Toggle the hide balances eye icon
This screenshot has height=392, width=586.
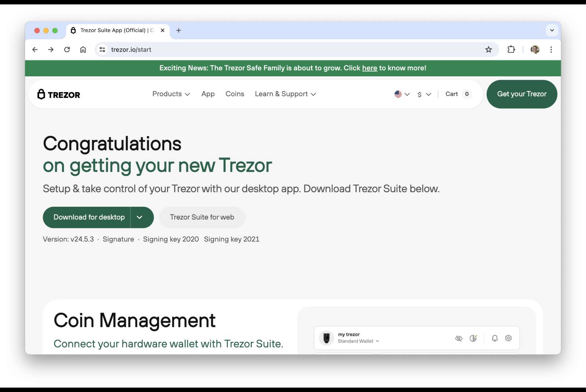tap(459, 338)
